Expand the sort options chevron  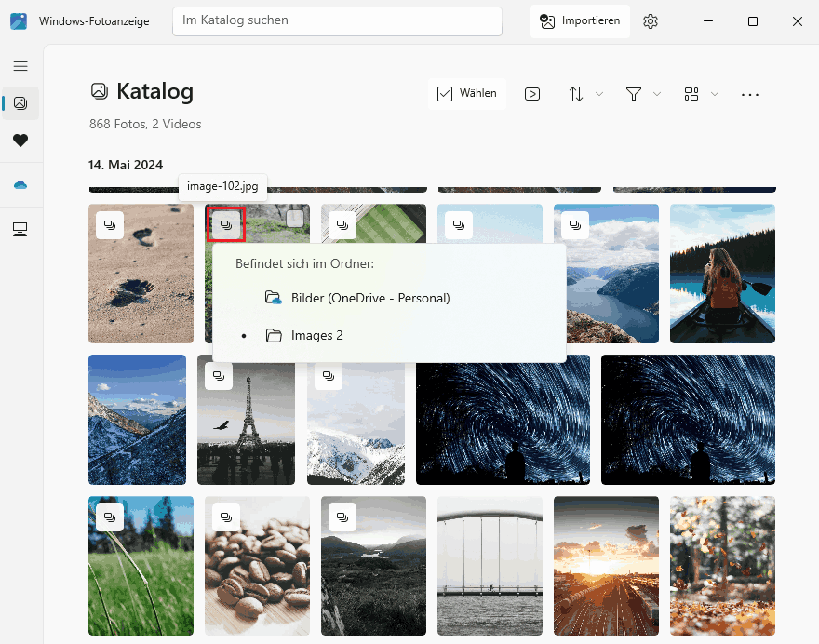(599, 94)
